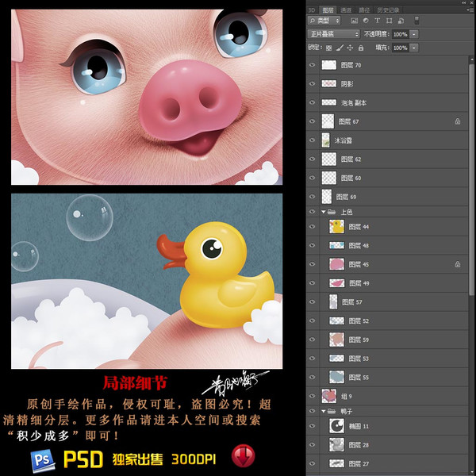Viewport: 476px width, 476px height.
Task: Filter layers by pixel layer type icon
Action: click(x=354, y=21)
